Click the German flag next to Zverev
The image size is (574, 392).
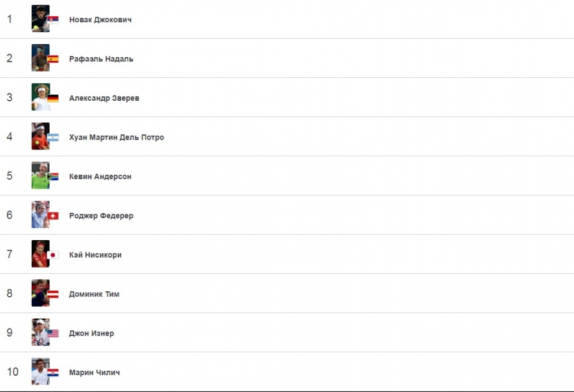53,98
